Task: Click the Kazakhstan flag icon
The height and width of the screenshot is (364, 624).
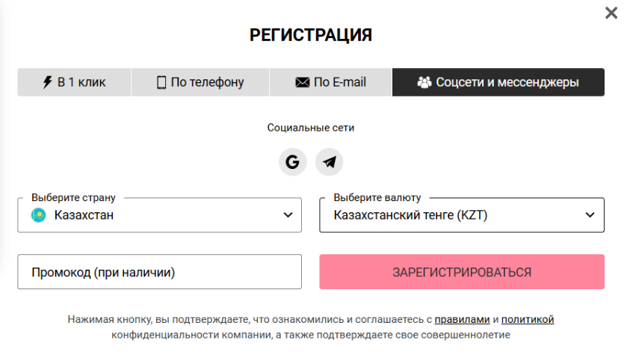Action: [39, 215]
